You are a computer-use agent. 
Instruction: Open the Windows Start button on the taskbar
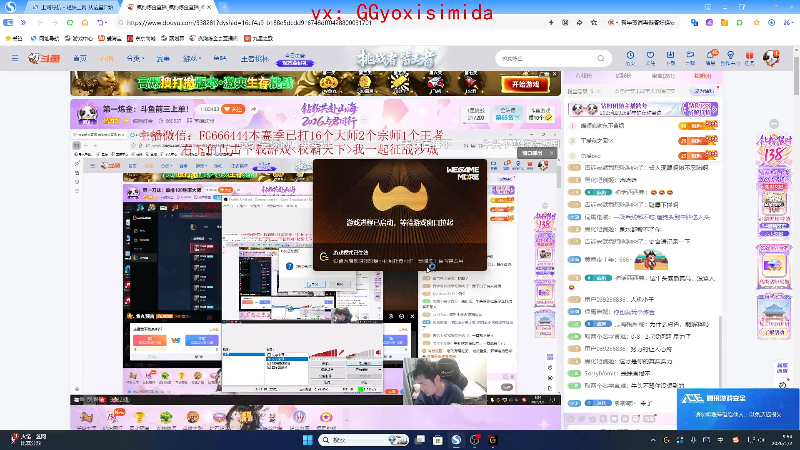tap(307, 440)
